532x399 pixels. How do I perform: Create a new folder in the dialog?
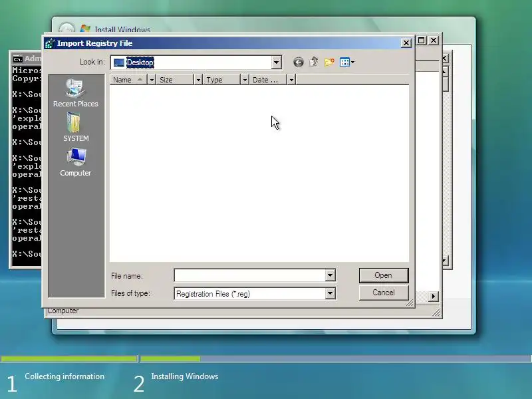point(329,62)
